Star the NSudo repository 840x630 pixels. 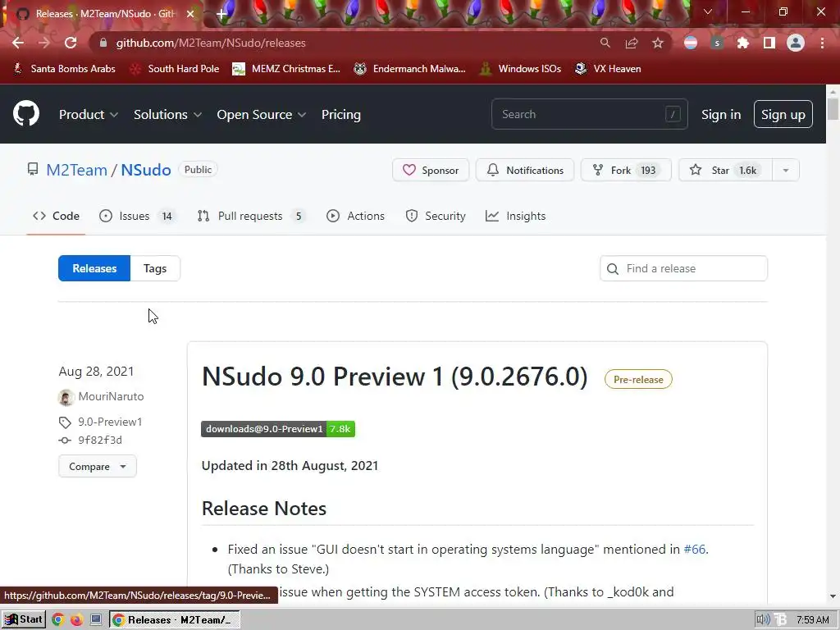tap(725, 171)
